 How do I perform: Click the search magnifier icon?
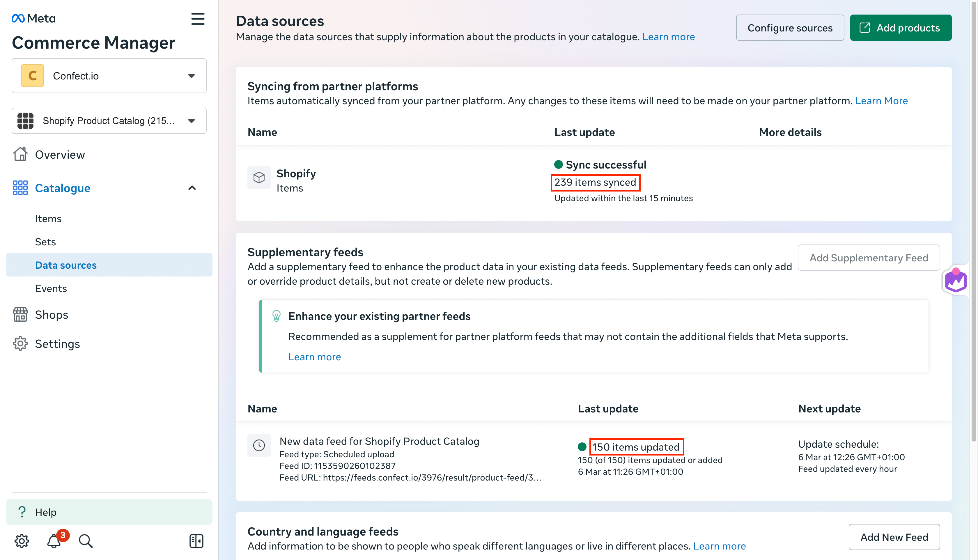pyautogui.click(x=86, y=541)
